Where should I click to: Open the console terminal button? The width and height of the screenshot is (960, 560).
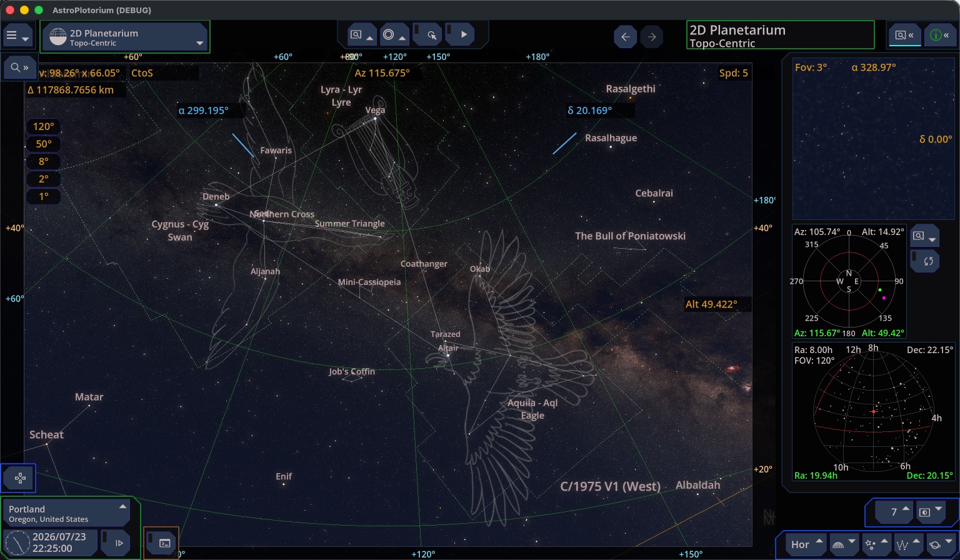click(161, 542)
